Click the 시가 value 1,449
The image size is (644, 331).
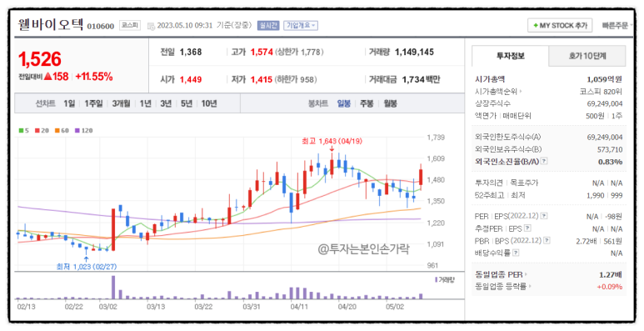191,79
